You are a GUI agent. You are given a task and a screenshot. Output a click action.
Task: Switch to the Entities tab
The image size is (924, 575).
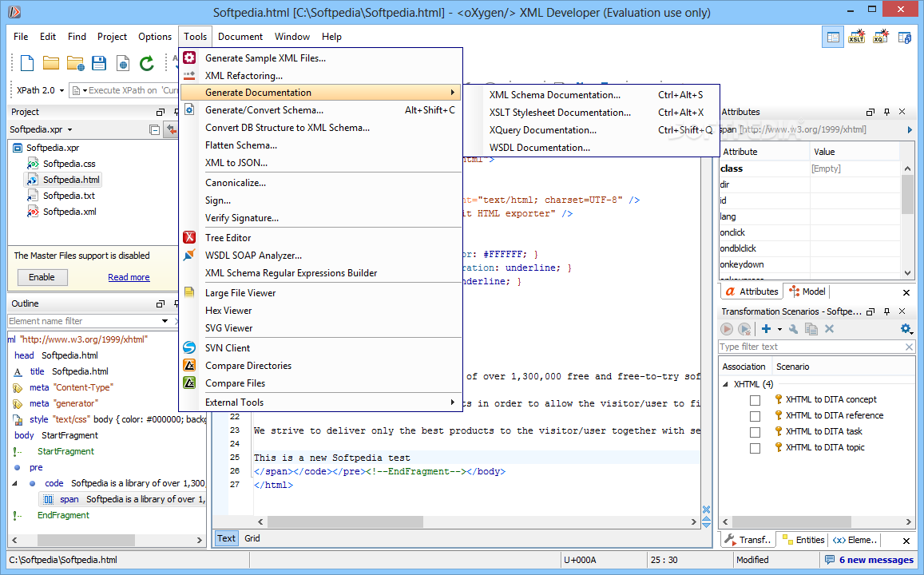coord(803,540)
